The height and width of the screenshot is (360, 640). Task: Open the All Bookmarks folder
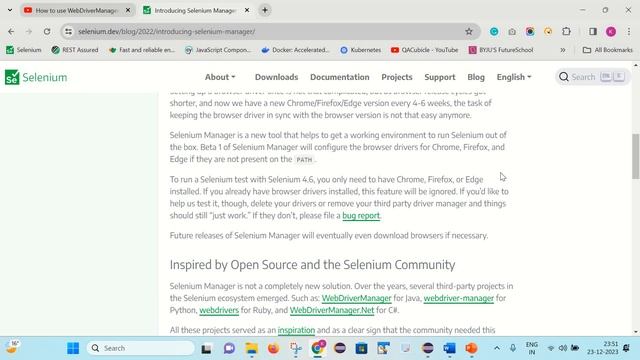point(608,50)
